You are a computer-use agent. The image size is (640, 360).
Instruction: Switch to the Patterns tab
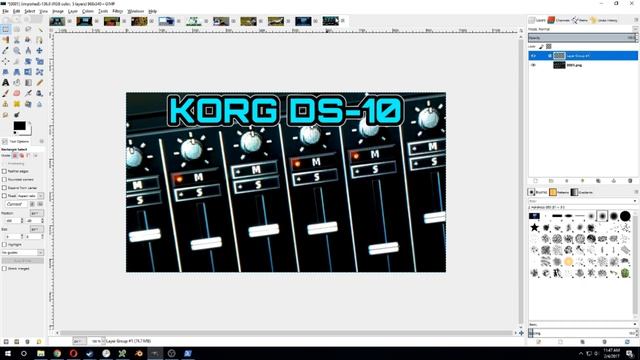pyautogui.click(x=559, y=192)
